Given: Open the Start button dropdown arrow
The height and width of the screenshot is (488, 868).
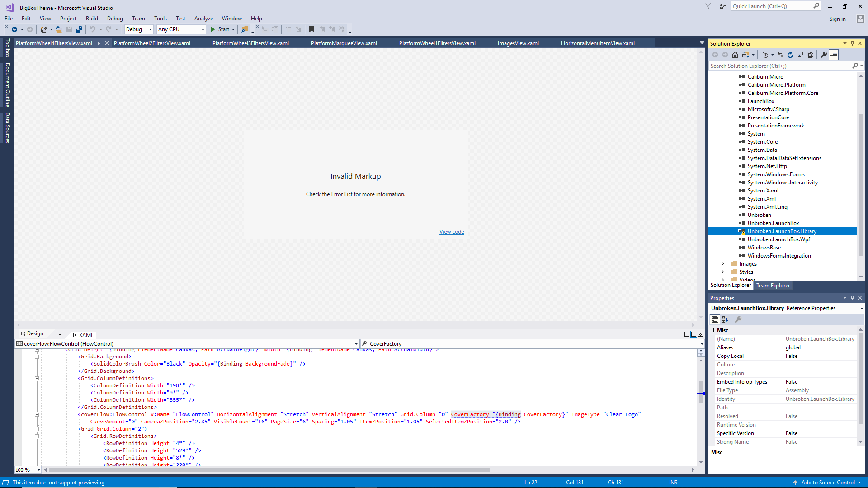Looking at the screenshot, I should (233, 29).
